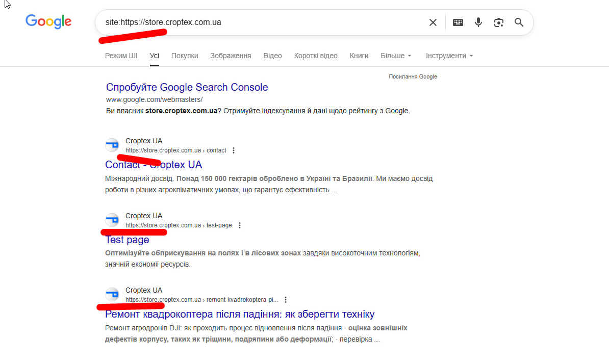Image resolution: width=609 pixels, height=364 pixels.
Task: Open three-dot menu for Contact result
Action: click(234, 150)
